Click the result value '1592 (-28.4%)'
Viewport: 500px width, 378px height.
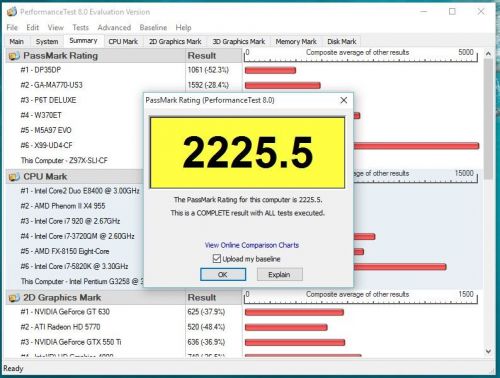[208, 85]
